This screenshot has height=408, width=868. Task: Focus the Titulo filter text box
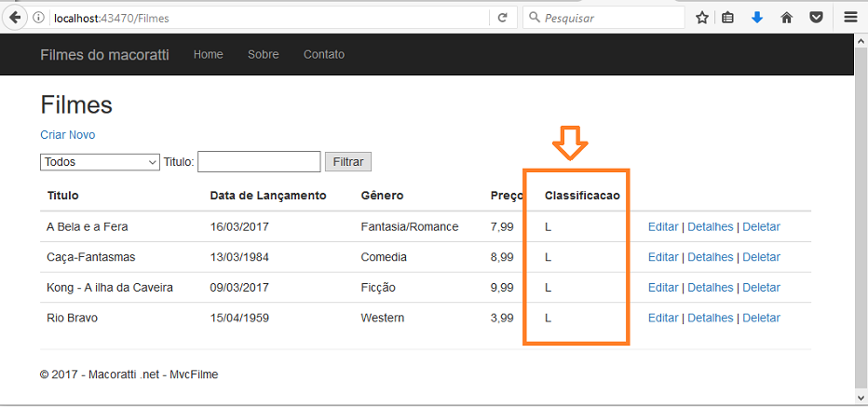point(259,162)
